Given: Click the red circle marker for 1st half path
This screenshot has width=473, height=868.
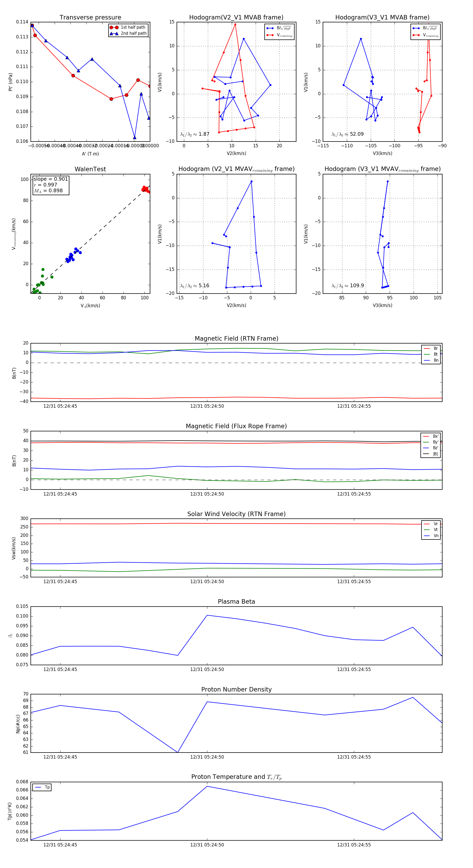Looking at the screenshot, I should coord(114,27).
